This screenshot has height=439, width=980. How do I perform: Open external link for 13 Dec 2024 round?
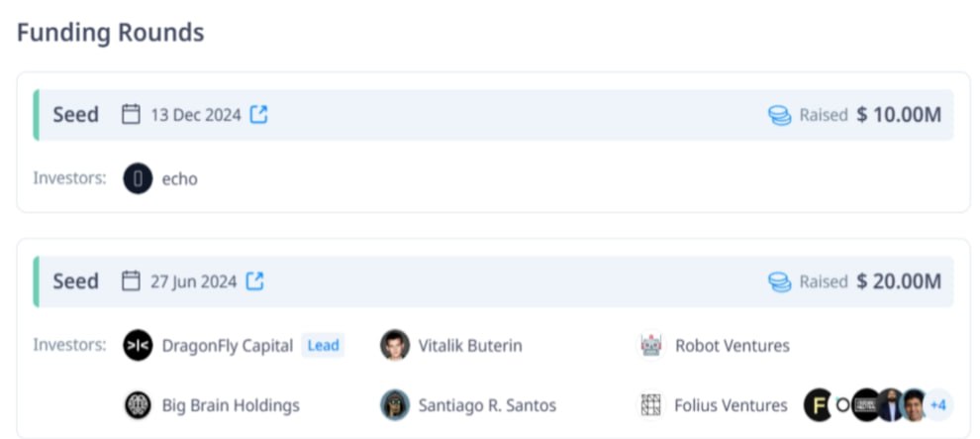pyautogui.click(x=258, y=114)
